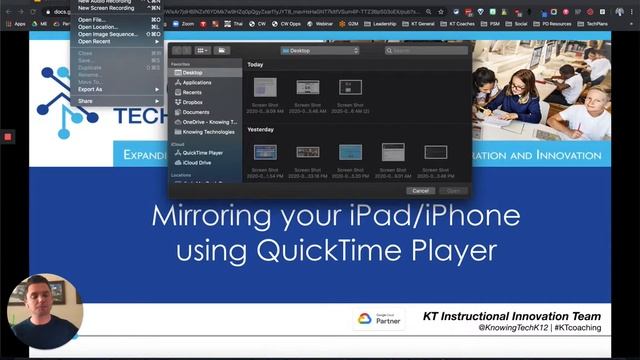The width and height of the screenshot is (640, 360).
Task: Click the zoom magnifier icon in address bar
Action: tap(428, 12)
